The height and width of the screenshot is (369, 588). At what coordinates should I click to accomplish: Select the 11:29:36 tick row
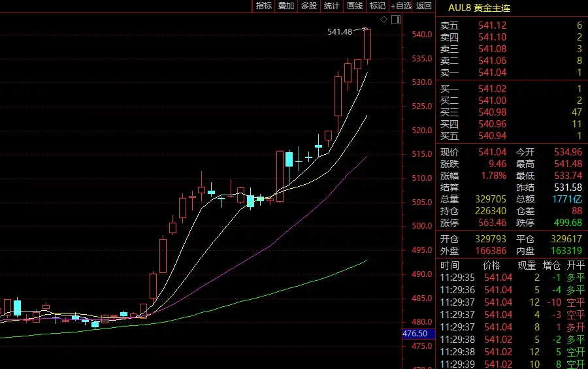(512, 290)
